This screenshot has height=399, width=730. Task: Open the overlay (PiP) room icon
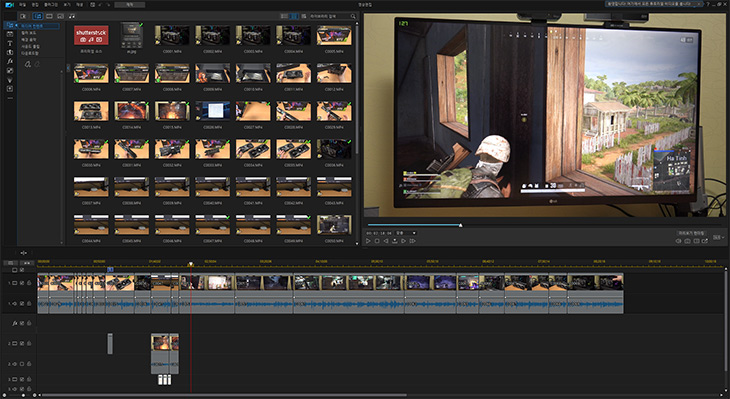pyautogui.click(x=10, y=71)
